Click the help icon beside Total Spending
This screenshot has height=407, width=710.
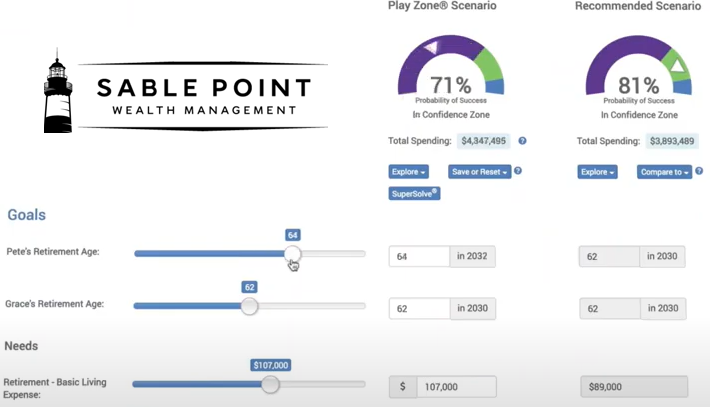pos(522,141)
